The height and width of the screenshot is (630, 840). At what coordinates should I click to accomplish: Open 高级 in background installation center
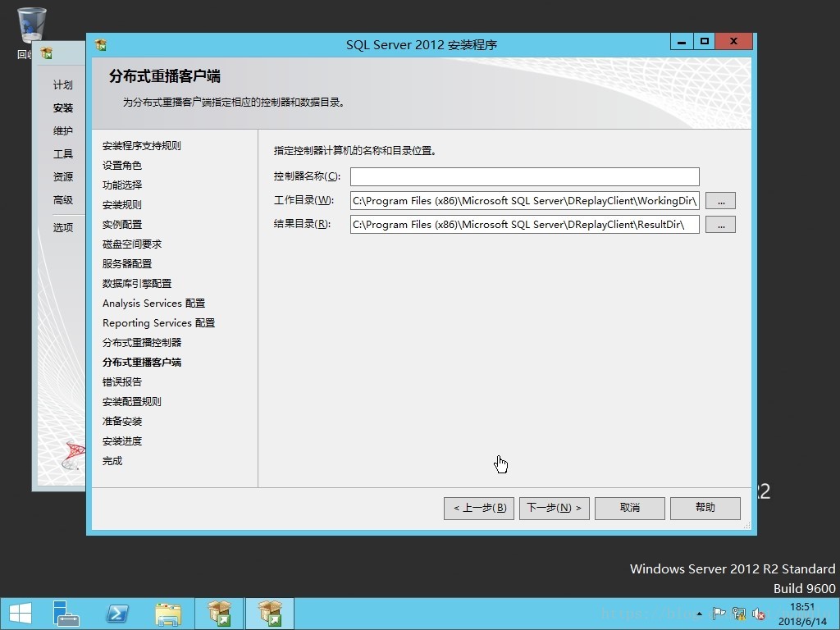(62, 200)
